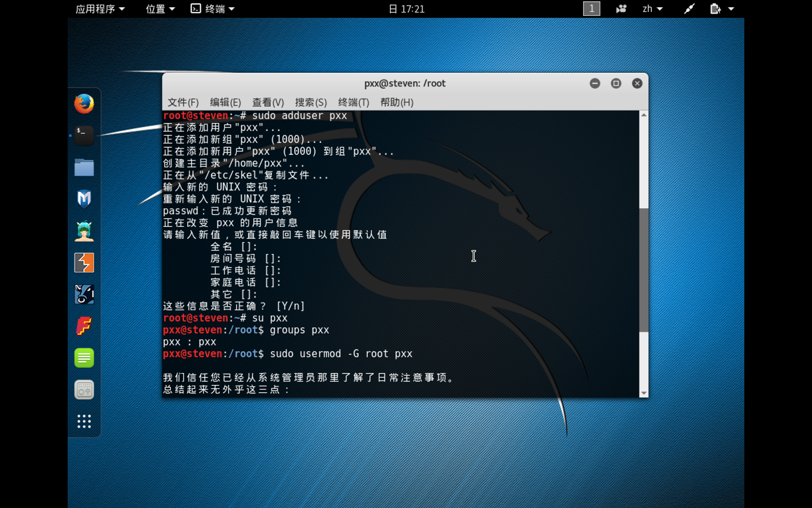The image size is (812, 508).
Task: Click the line 正在添加新组"pxx" (1000)...
Action: (x=242, y=139)
